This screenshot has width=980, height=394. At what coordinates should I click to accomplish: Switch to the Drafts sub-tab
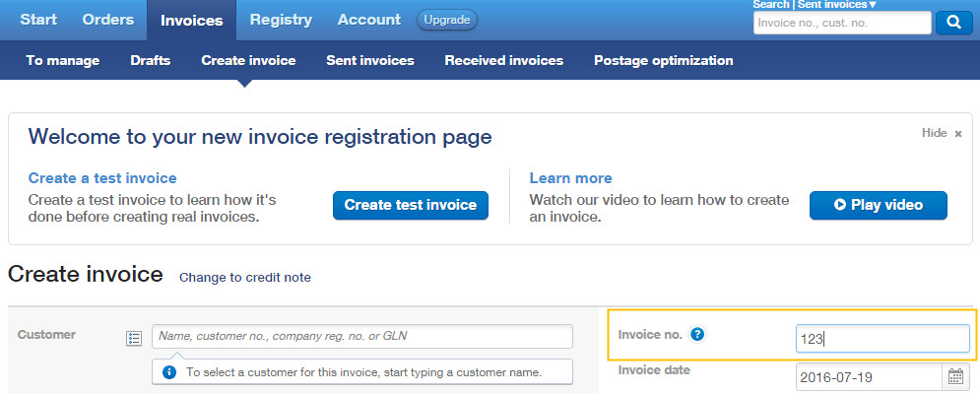(x=150, y=61)
